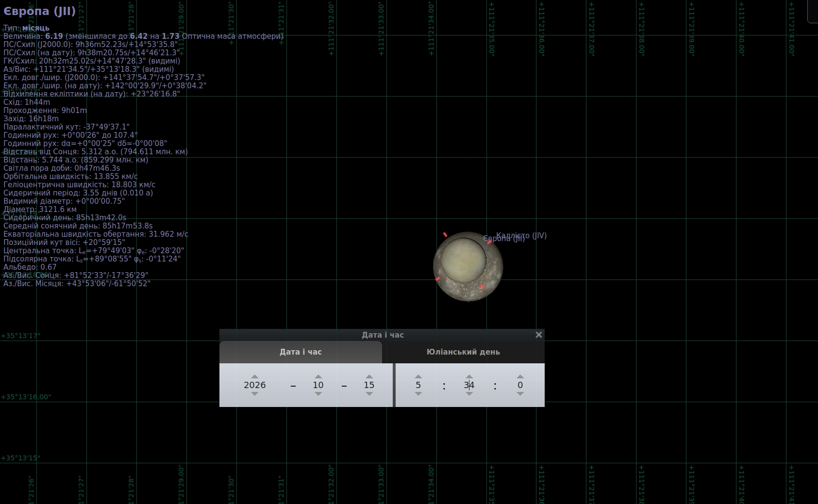Increase the month value 10
Screen dimensions: 818x504
point(318,376)
